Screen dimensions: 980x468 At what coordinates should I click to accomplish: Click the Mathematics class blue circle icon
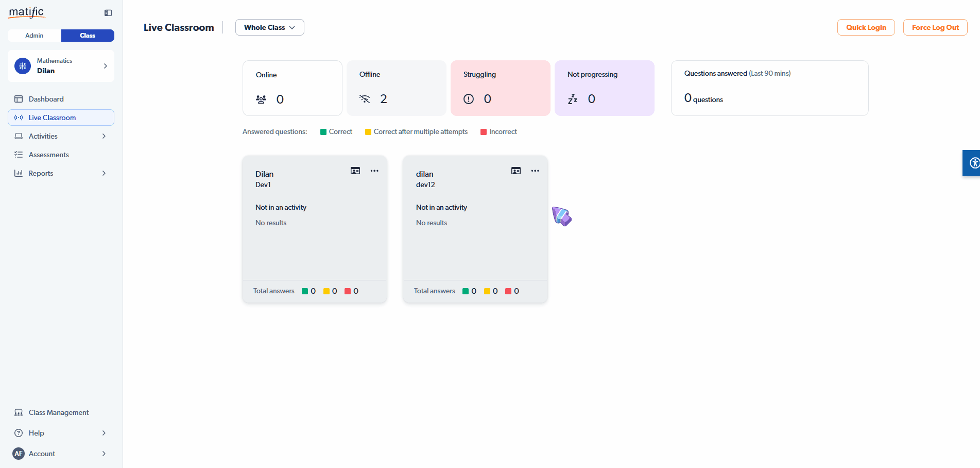coord(22,66)
